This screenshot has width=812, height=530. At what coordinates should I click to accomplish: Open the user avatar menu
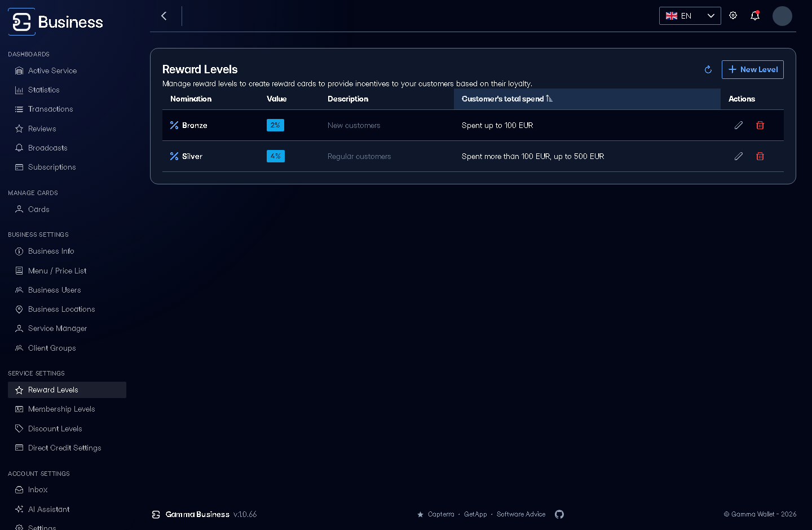coord(782,16)
